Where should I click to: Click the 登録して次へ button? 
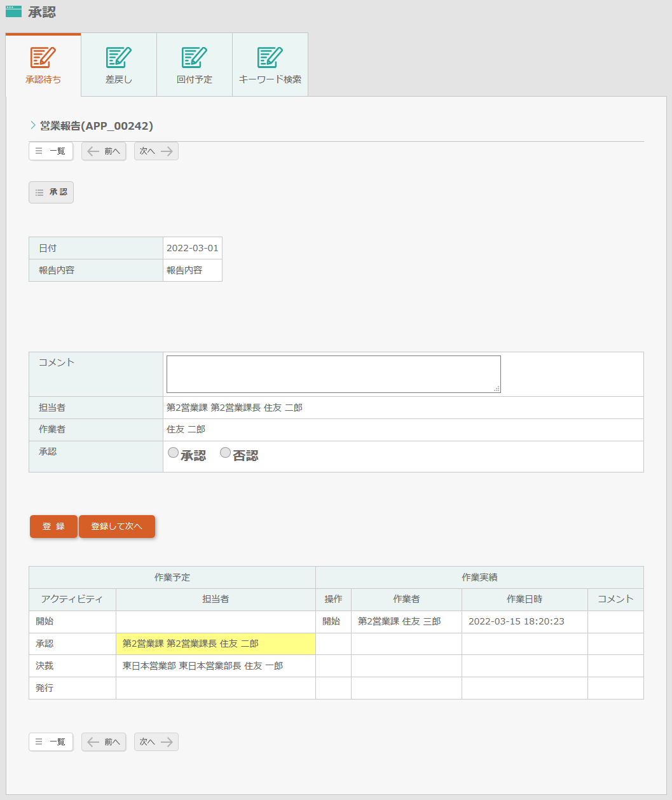click(117, 527)
